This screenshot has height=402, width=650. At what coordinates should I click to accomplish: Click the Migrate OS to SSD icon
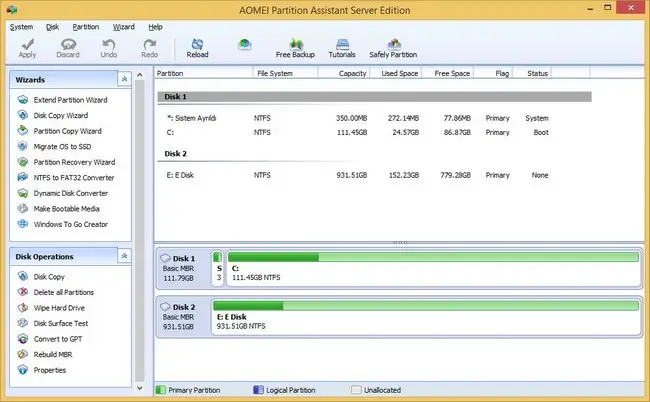click(x=23, y=146)
